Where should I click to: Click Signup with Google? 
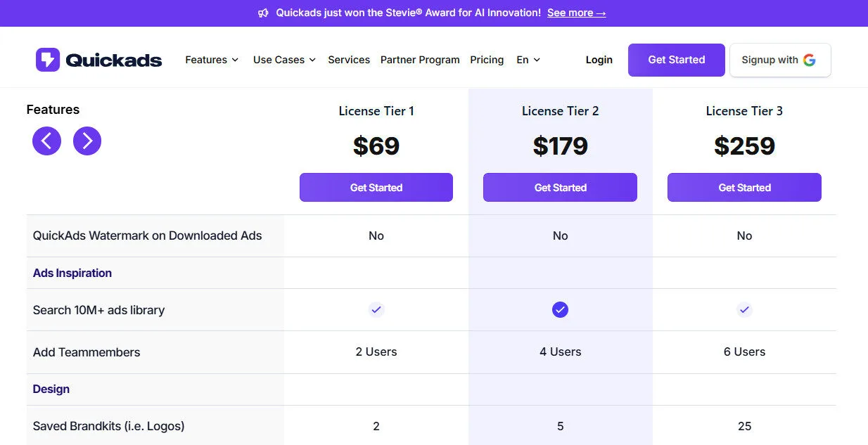[780, 60]
